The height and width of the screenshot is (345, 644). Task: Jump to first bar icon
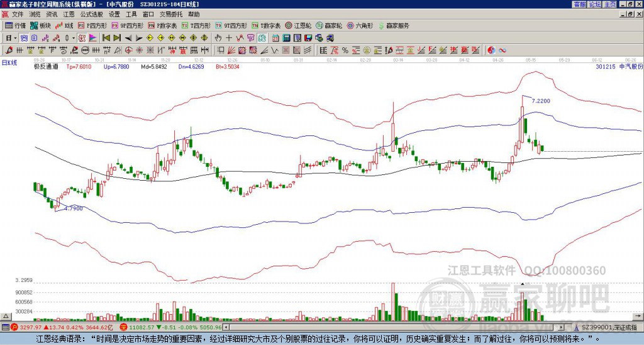(x=106, y=38)
